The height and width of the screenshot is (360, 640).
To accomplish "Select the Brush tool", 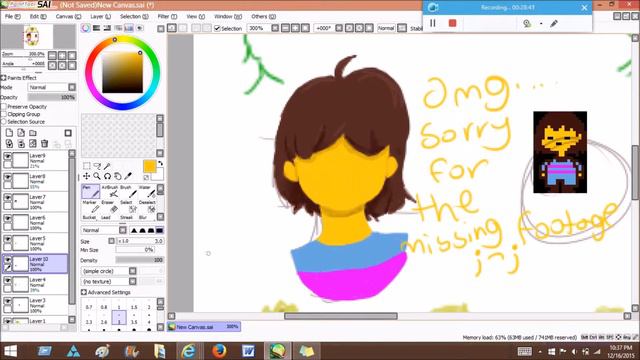I will pyautogui.click(x=128, y=191).
